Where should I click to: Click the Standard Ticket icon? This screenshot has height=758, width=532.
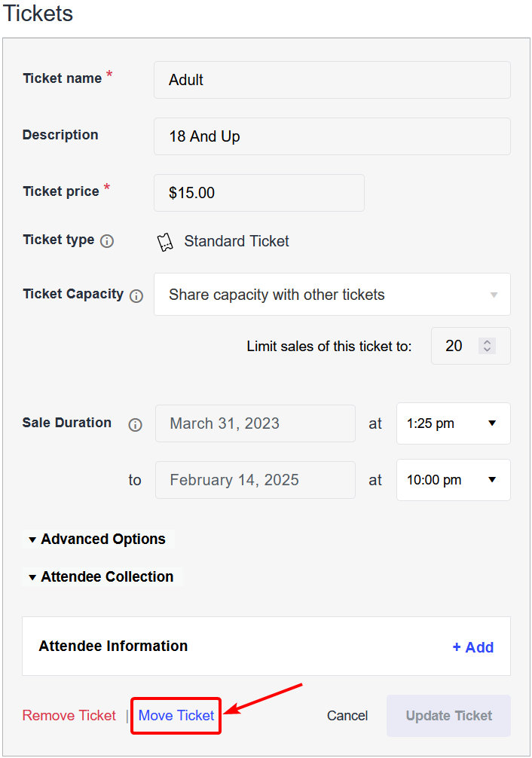[x=165, y=242]
